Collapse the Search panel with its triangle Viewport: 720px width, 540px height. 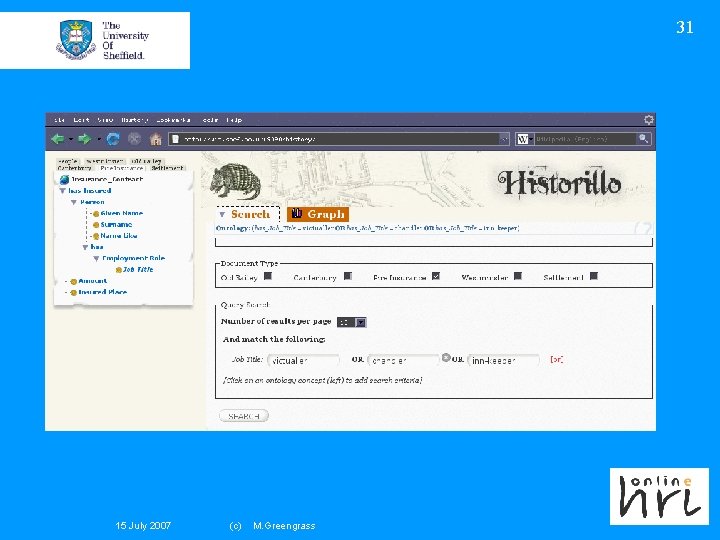(222, 214)
